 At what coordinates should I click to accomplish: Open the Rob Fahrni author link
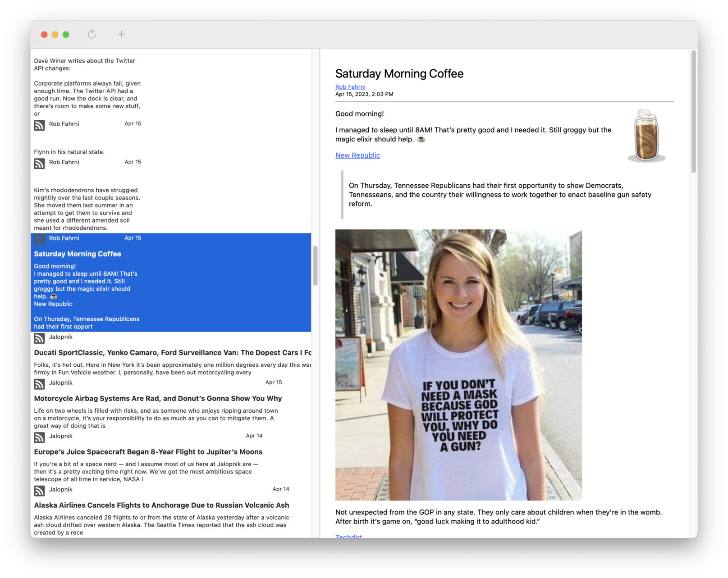[x=350, y=87]
